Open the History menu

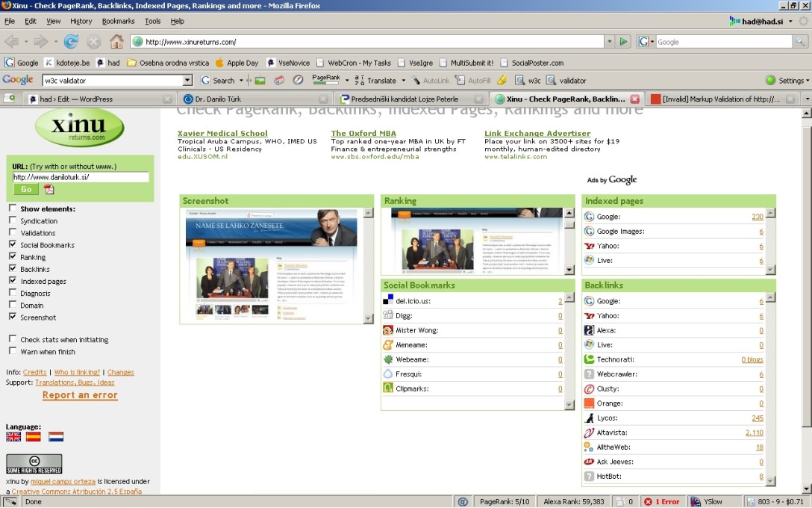pos(81,21)
